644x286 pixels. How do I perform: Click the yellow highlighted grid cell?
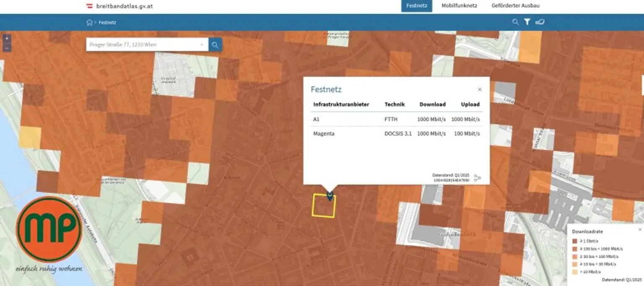(x=324, y=205)
